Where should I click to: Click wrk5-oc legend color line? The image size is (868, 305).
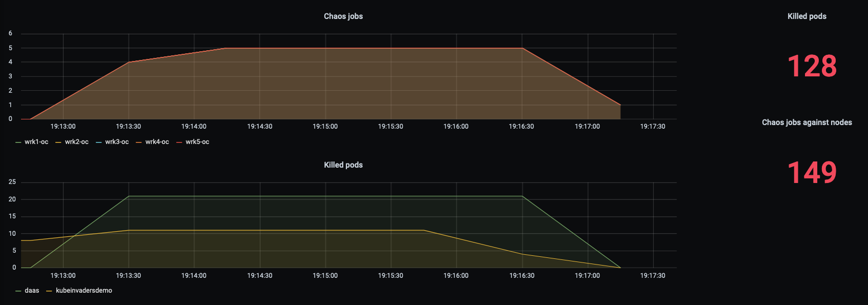coord(179,143)
